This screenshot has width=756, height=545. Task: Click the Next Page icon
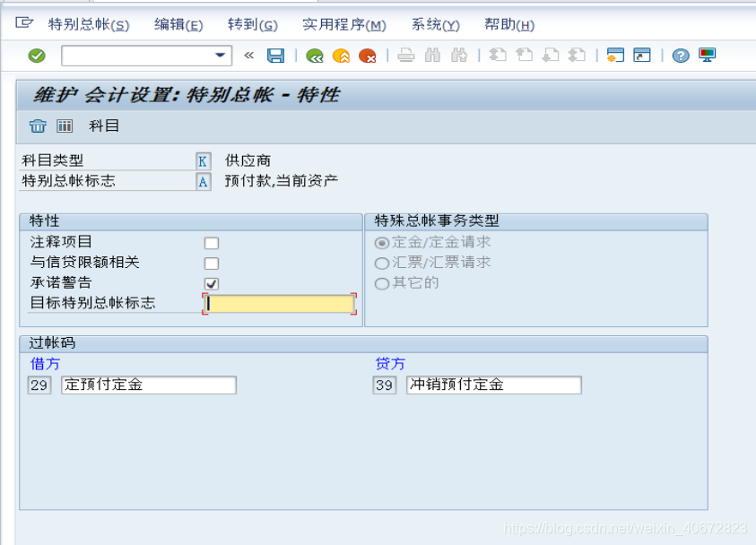point(550,56)
